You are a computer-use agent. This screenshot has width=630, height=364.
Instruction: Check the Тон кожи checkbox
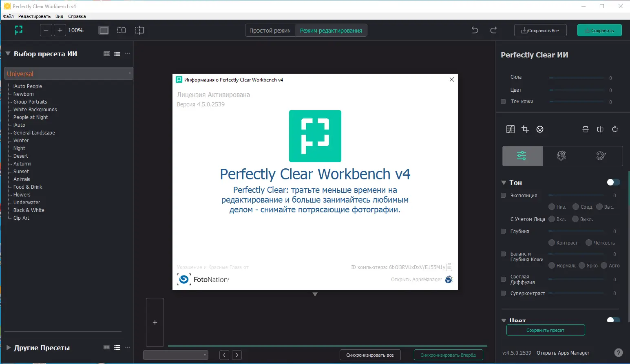click(x=503, y=101)
